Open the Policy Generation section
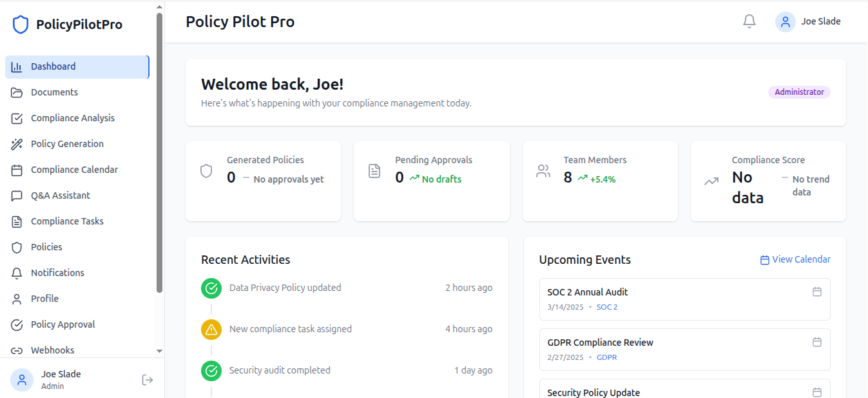The height and width of the screenshot is (398, 868). (67, 144)
